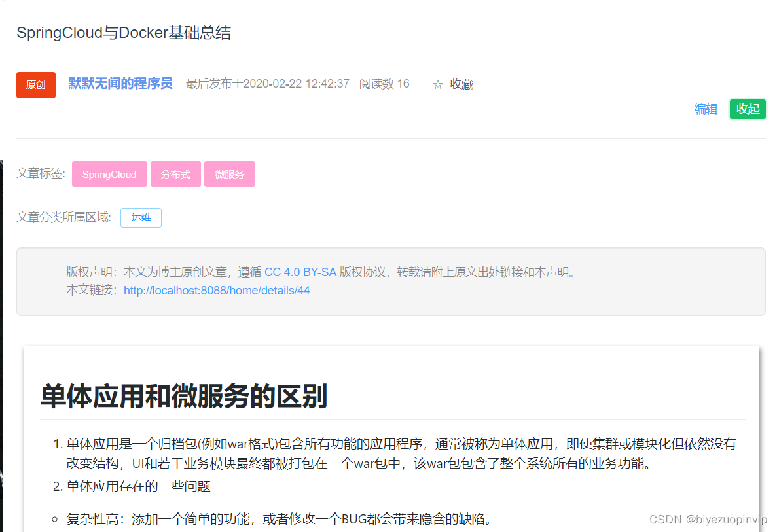Click the 编辑 edit link
Image resolution: width=777 pixels, height=532 pixels.
(x=706, y=109)
